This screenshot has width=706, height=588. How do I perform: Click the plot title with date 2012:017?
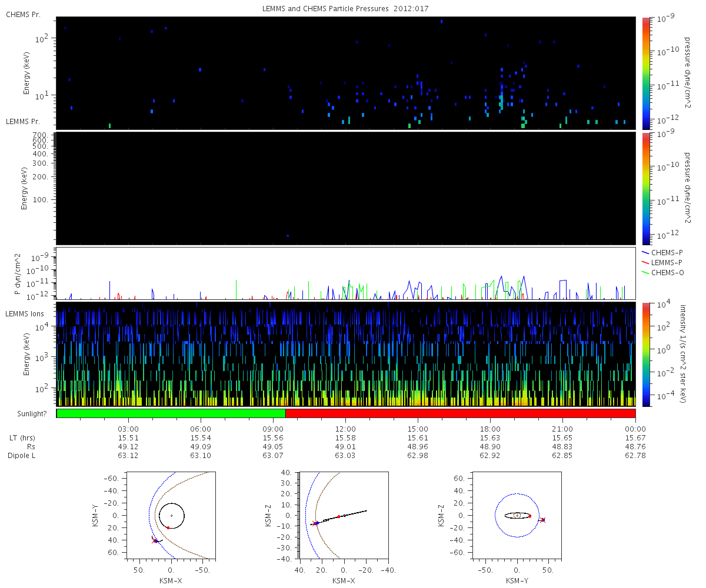tap(345, 9)
